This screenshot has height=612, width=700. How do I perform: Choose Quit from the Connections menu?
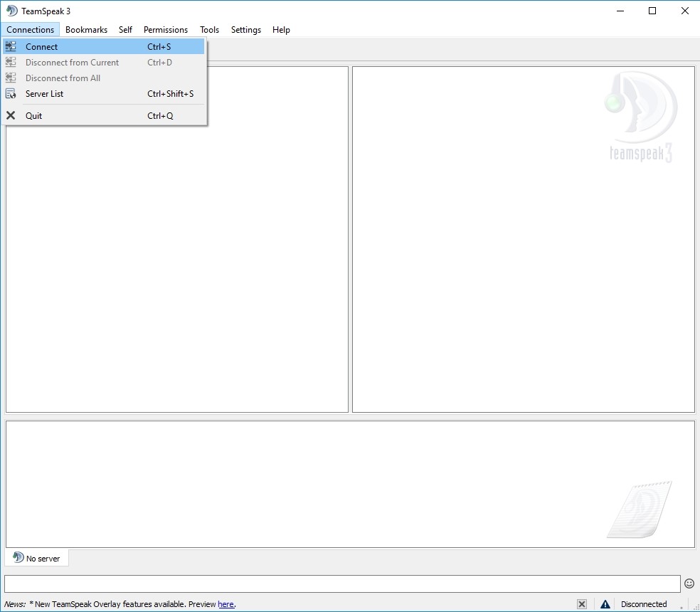click(34, 116)
